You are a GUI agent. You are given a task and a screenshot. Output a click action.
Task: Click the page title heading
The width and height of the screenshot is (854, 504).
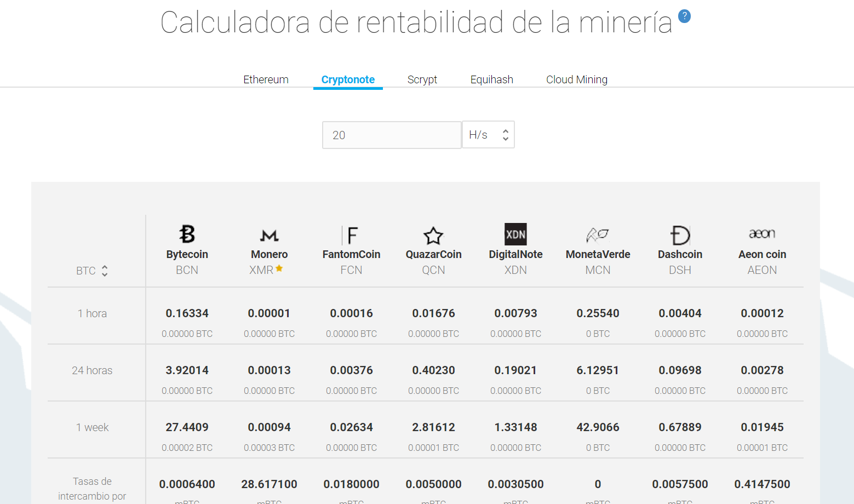click(x=416, y=22)
